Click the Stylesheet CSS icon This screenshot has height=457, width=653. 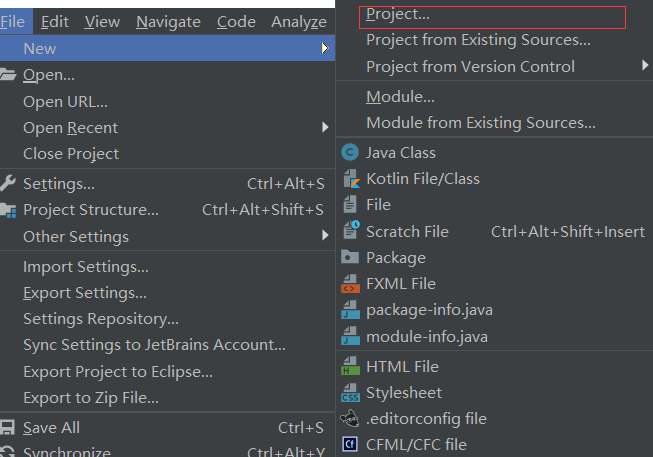[350, 392]
